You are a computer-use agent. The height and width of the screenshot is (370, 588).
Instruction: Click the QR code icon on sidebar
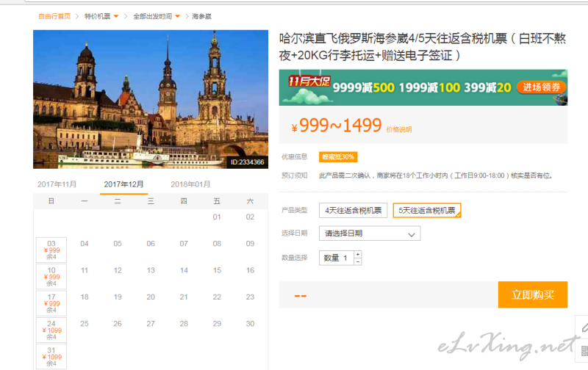pyautogui.click(x=584, y=351)
